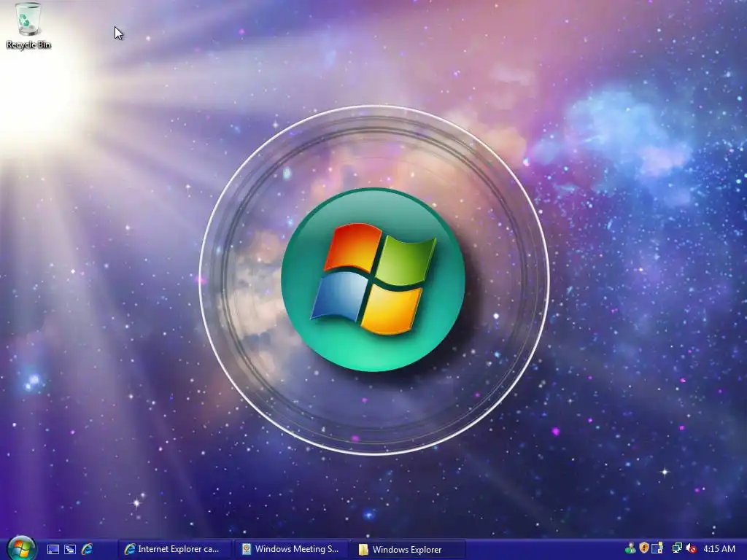This screenshot has width=747, height=560.
Task: Switch to Internet Explorer taskbar button
Action: click(x=174, y=549)
